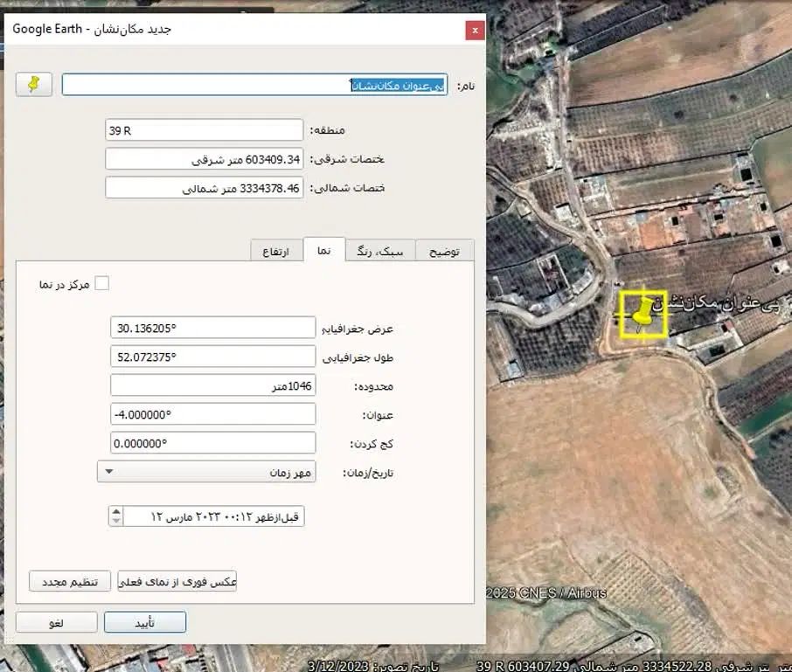Focus the latitude field showing 30.136205°
Screen dimensions: 792x672
pos(213,328)
